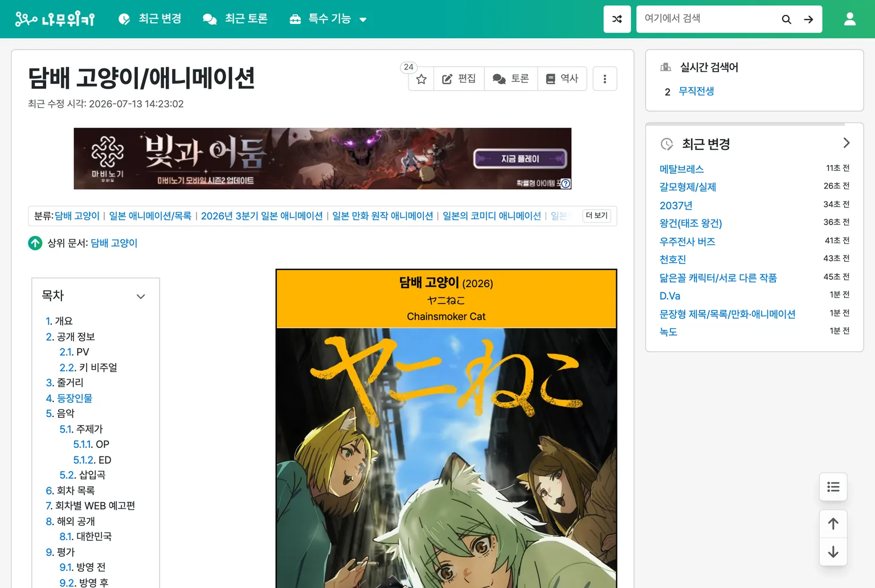Open recent change 우주전사 버즈

688,242
